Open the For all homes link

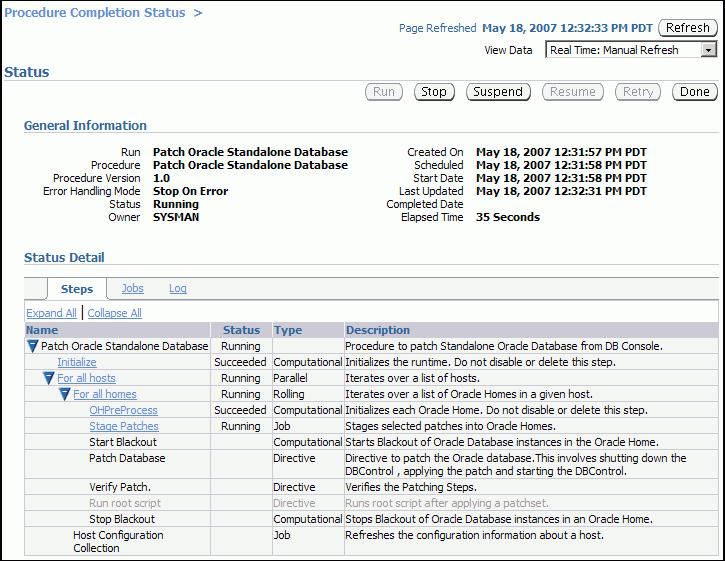(x=105, y=395)
